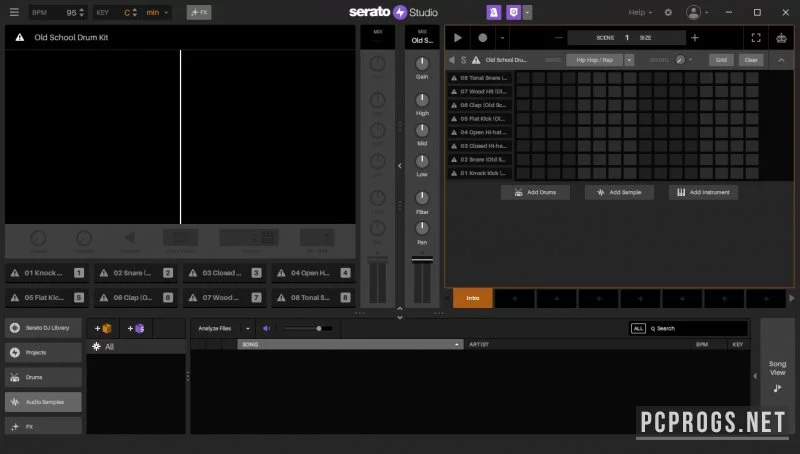The width and height of the screenshot is (800, 454).
Task: Open the user account profile icon
Action: click(693, 12)
